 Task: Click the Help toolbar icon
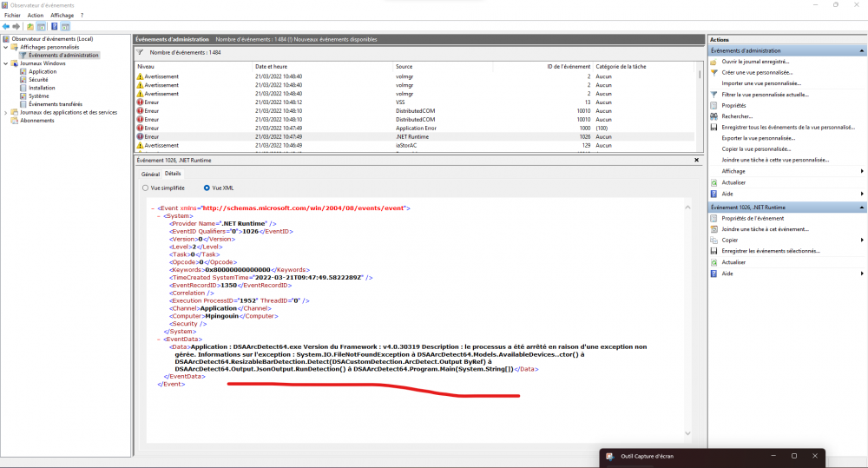pos(53,27)
